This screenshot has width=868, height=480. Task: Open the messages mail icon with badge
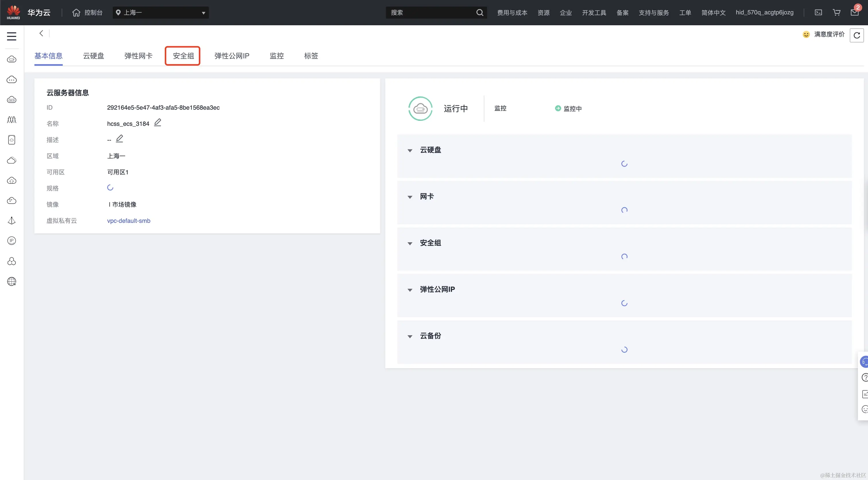(854, 12)
